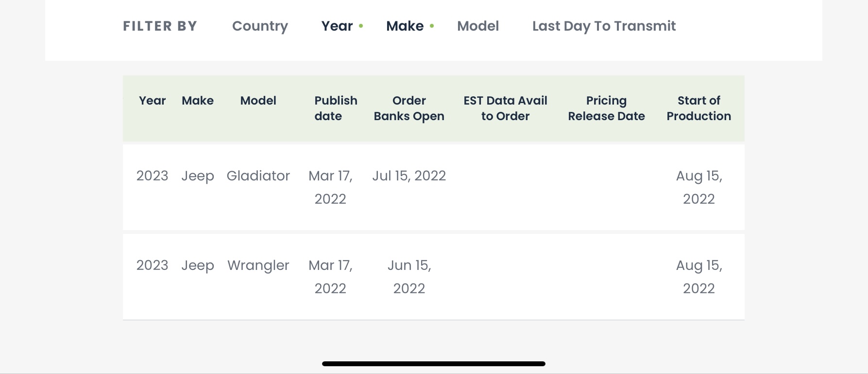Click the Year column header
868x374 pixels.
click(x=152, y=101)
